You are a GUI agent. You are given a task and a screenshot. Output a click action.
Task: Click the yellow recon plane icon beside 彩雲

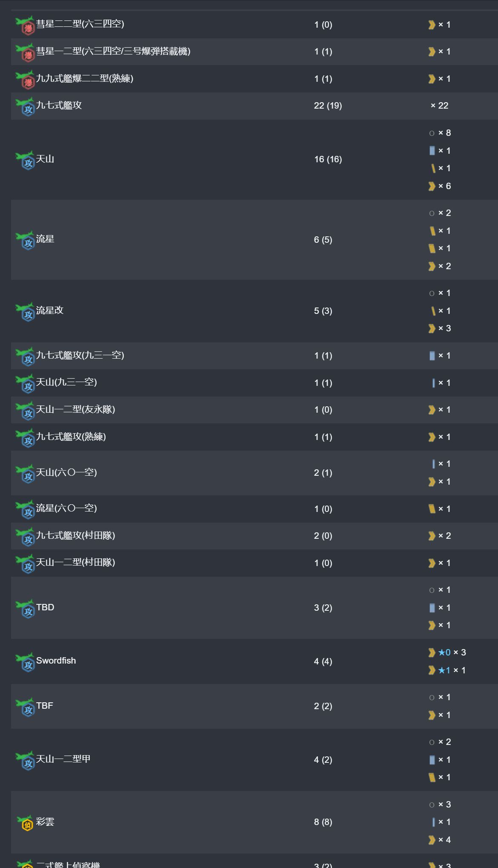pos(25,822)
